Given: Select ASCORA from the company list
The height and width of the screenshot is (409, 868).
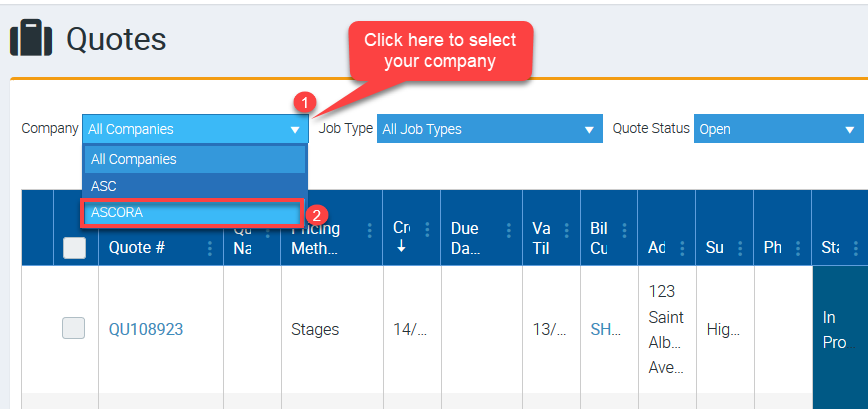Looking at the screenshot, I should (192, 213).
